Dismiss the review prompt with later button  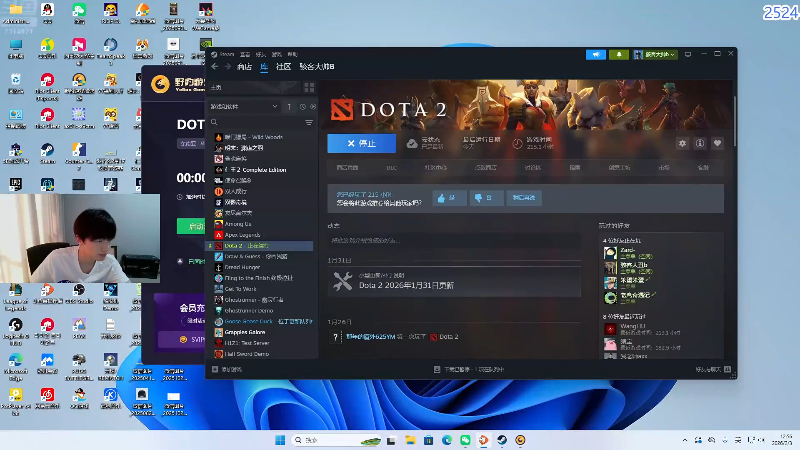(524, 198)
